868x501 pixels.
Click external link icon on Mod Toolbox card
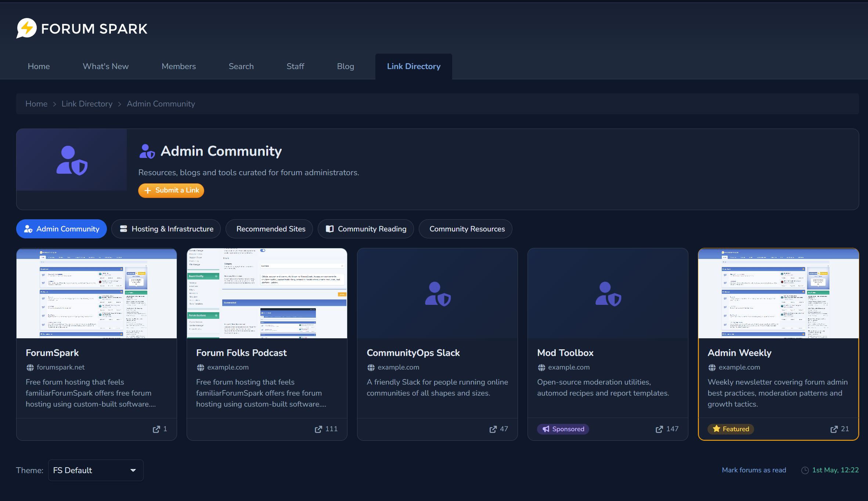[x=659, y=429]
